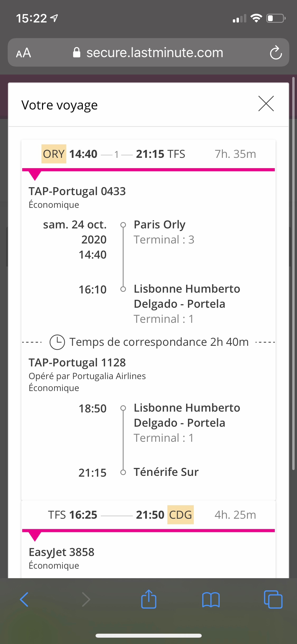This screenshot has height=644, width=297.
Task: Tap the clock icon by Temps de correspondance
Action: point(57,342)
